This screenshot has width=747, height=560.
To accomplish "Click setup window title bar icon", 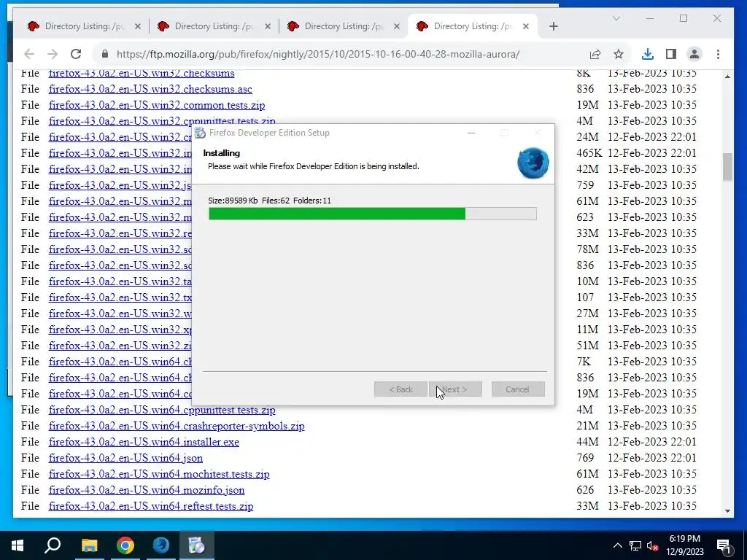I will pos(200,133).
